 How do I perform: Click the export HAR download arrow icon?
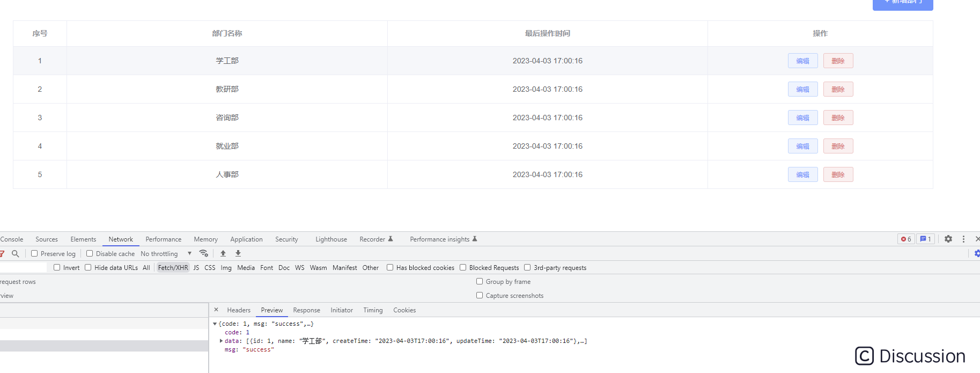click(x=238, y=254)
